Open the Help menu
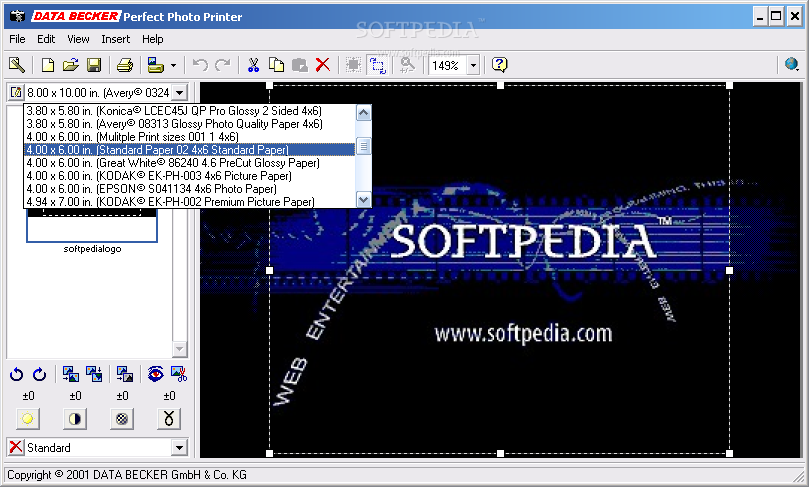 coord(153,39)
